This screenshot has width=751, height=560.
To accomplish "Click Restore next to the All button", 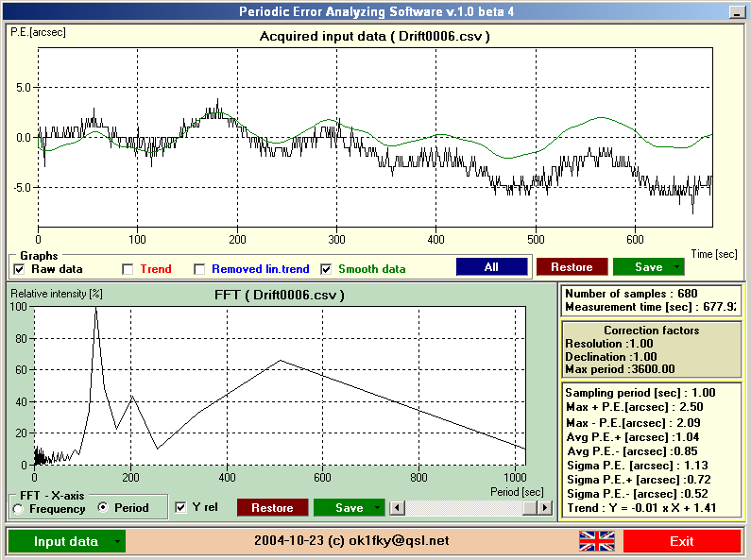I will [x=572, y=267].
